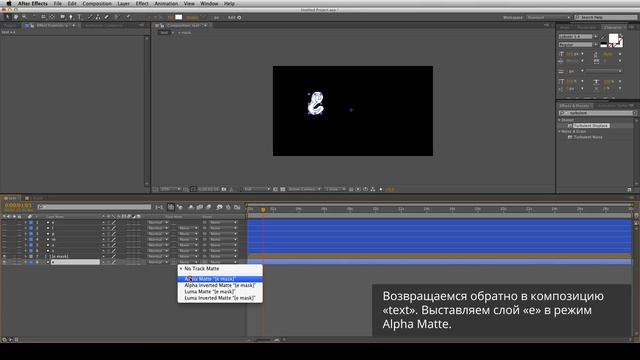Select the Clone Stamp tool
Viewport: 640px width, 360px height.
coord(98,17)
